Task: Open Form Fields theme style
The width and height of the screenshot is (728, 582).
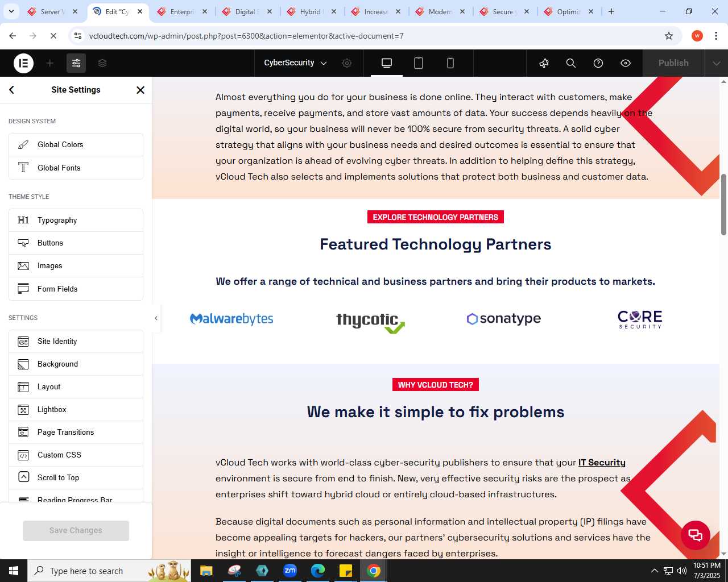Action: pyautogui.click(x=76, y=289)
